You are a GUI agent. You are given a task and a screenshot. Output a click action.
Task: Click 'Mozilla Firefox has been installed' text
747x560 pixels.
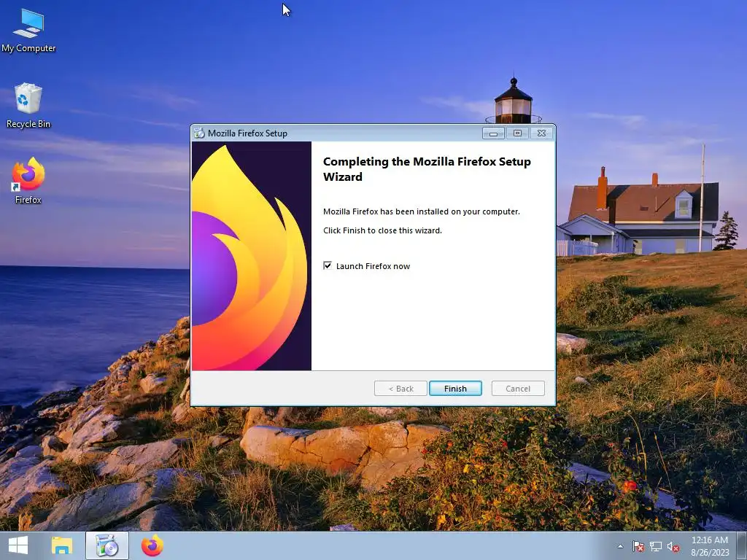[x=422, y=211]
